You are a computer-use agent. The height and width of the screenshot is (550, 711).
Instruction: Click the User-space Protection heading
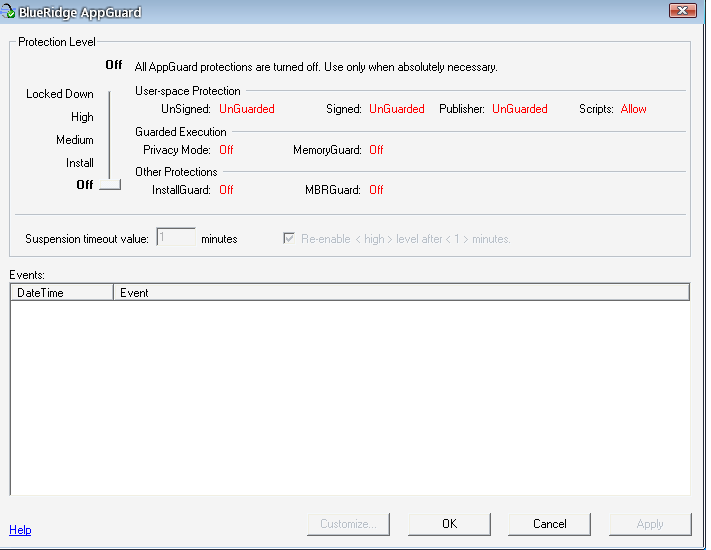(188, 91)
